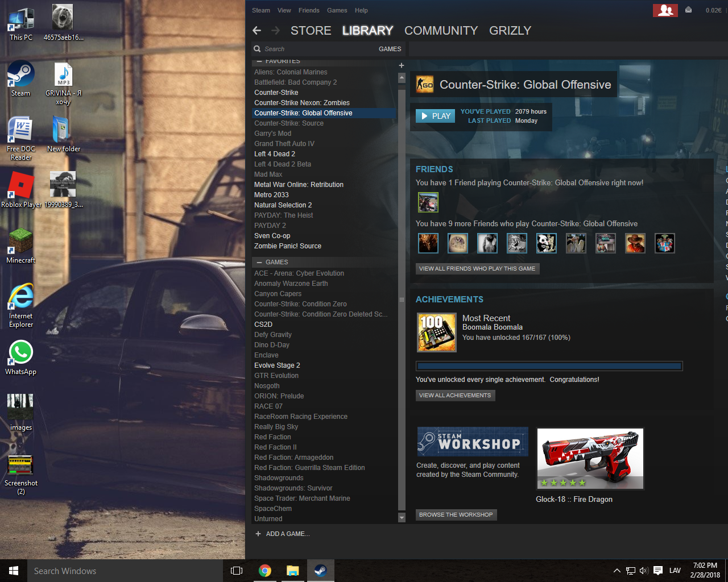Click the games list scroll up arrow

[x=402, y=77]
